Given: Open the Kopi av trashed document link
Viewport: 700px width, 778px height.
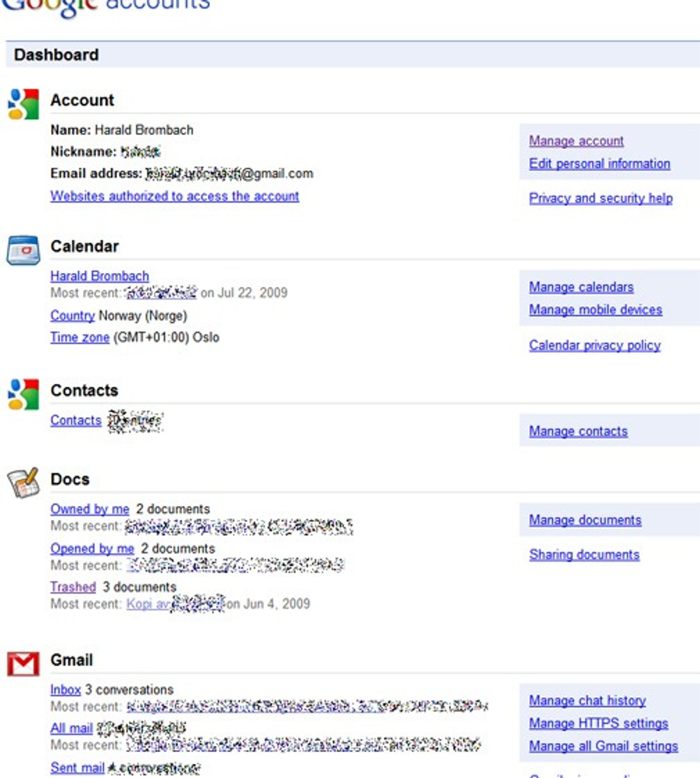Looking at the screenshot, I should (x=148, y=604).
